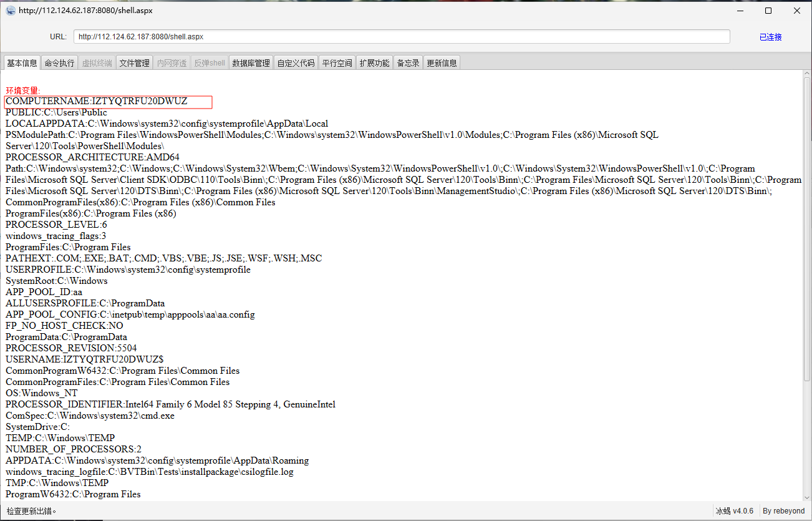Click the OS:Windows_NT entry

[x=42, y=393]
